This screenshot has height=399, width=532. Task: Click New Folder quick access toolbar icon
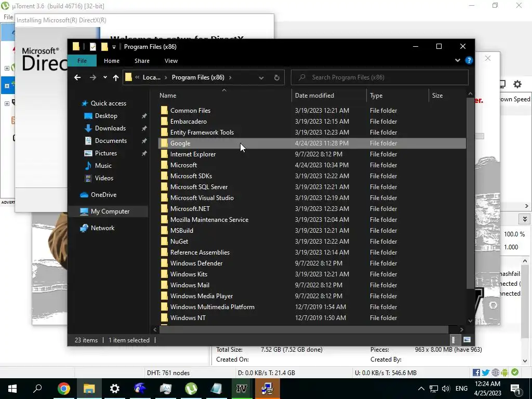pyautogui.click(x=104, y=47)
